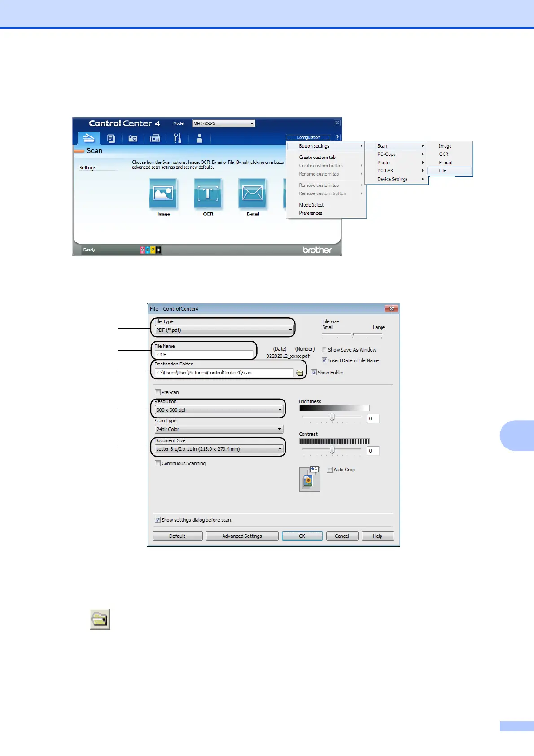Expand the Scan submenu entry
Image resolution: width=534 pixels, height=756 pixels.
click(x=395, y=146)
